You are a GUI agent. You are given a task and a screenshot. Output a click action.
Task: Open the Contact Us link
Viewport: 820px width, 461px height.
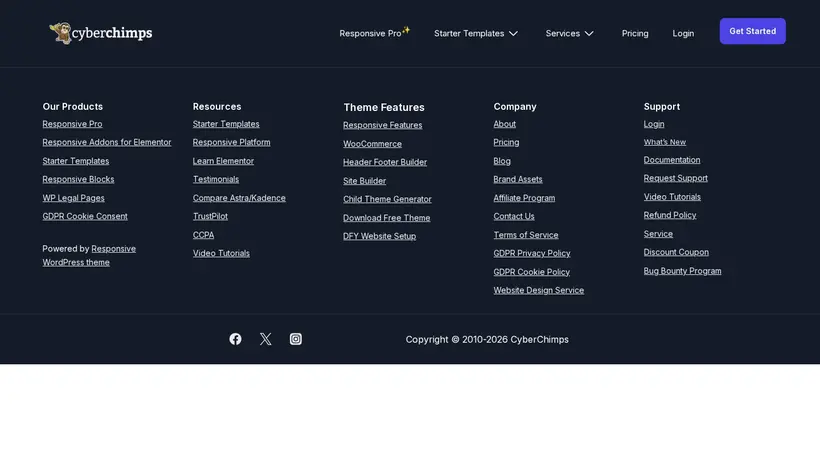(x=514, y=216)
